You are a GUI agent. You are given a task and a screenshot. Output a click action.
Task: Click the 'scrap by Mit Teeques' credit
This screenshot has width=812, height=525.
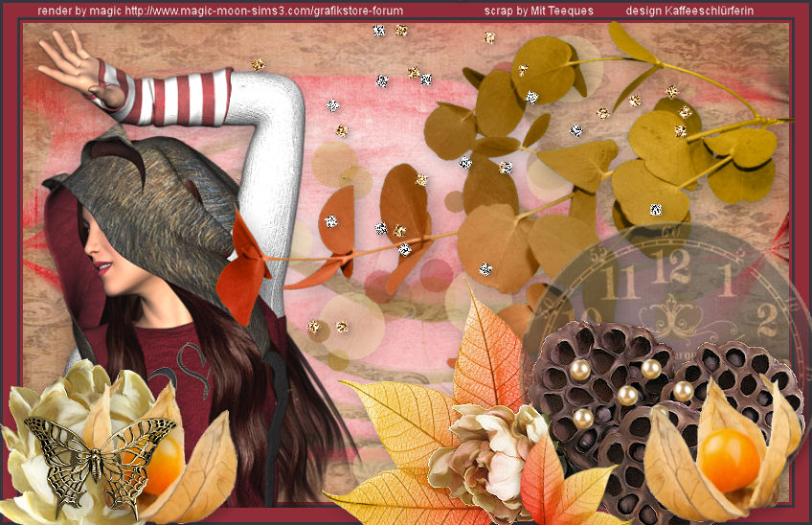[x=538, y=11]
